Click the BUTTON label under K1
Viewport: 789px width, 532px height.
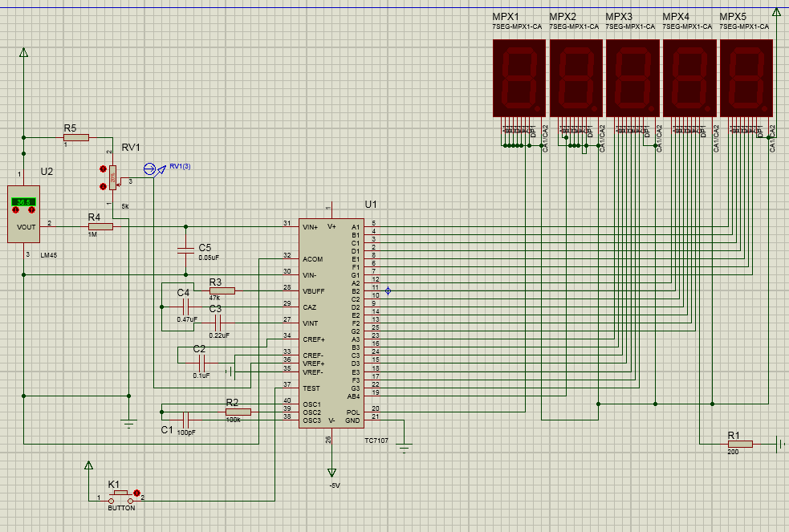point(121,509)
